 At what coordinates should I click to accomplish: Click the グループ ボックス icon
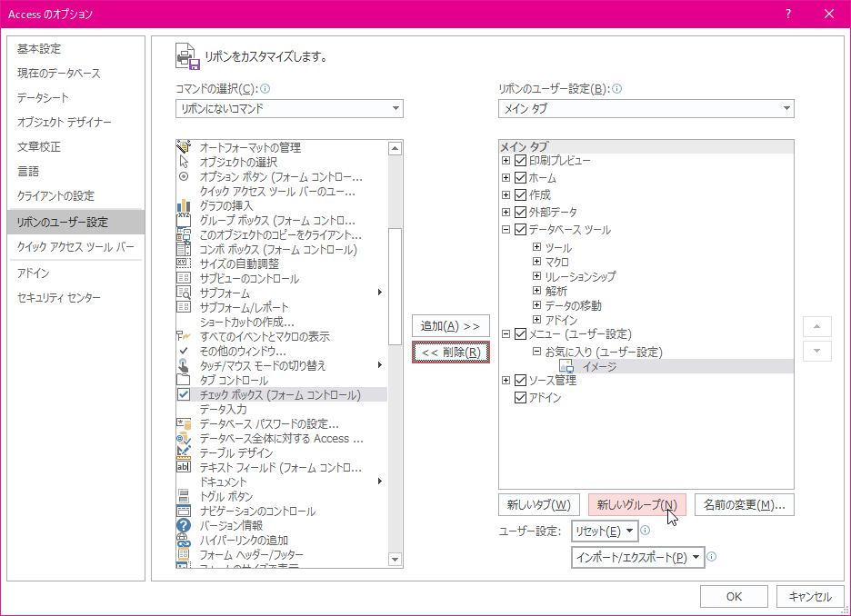click(x=184, y=220)
